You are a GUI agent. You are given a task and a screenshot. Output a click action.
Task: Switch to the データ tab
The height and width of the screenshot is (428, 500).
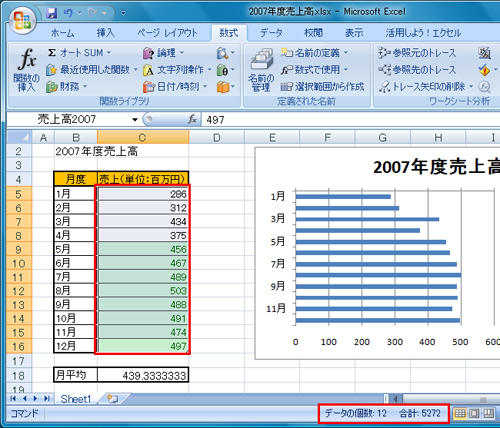pos(271,33)
